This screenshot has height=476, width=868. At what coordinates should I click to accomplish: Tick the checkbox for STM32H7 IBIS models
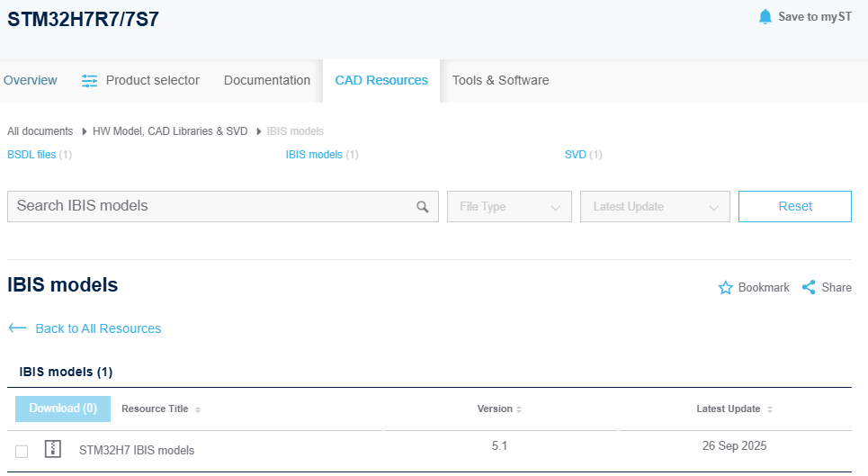[22, 452]
